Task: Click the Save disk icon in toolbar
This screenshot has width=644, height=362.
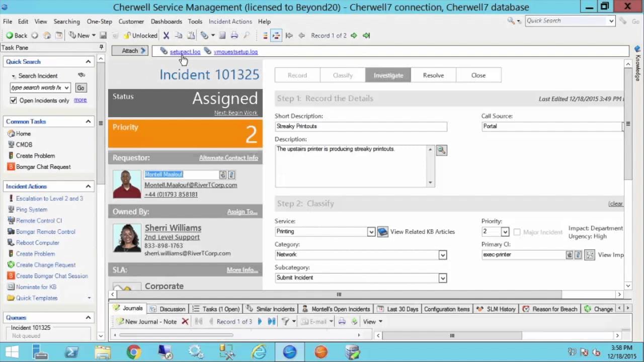Action: (103, 36)
